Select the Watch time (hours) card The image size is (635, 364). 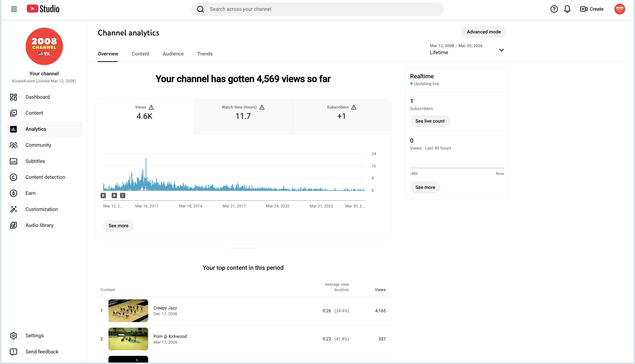coord(243,117)
